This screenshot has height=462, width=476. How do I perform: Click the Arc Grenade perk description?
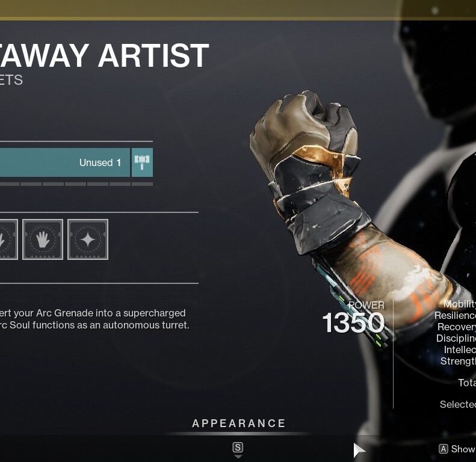94,319
